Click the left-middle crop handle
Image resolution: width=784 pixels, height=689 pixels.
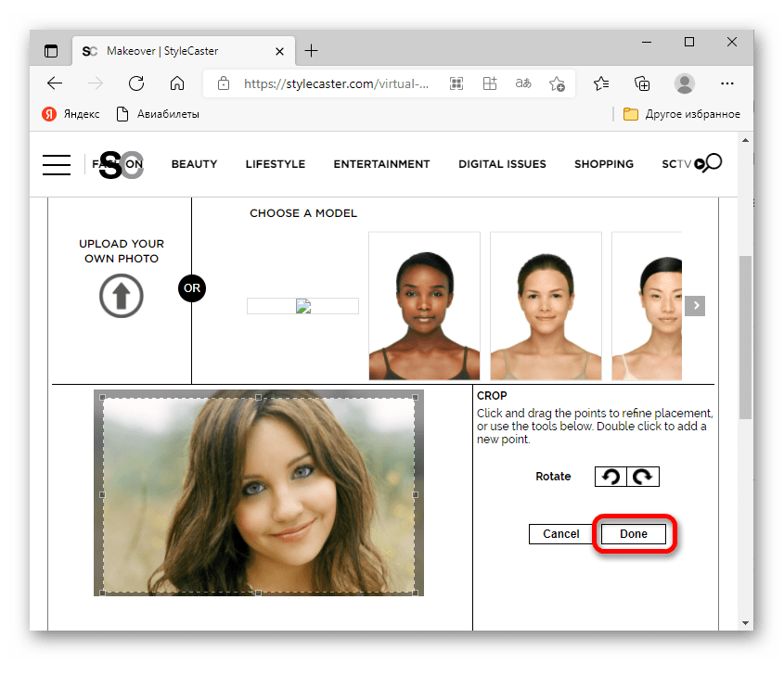(102, 494)
